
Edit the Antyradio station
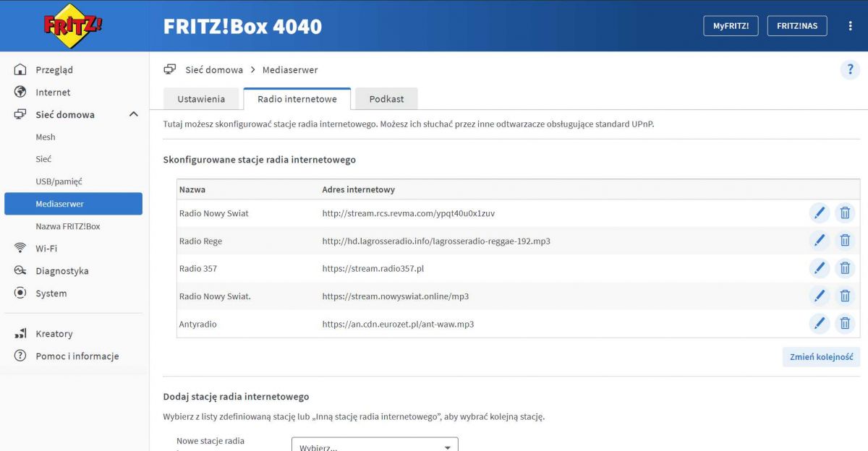(819, 324)
